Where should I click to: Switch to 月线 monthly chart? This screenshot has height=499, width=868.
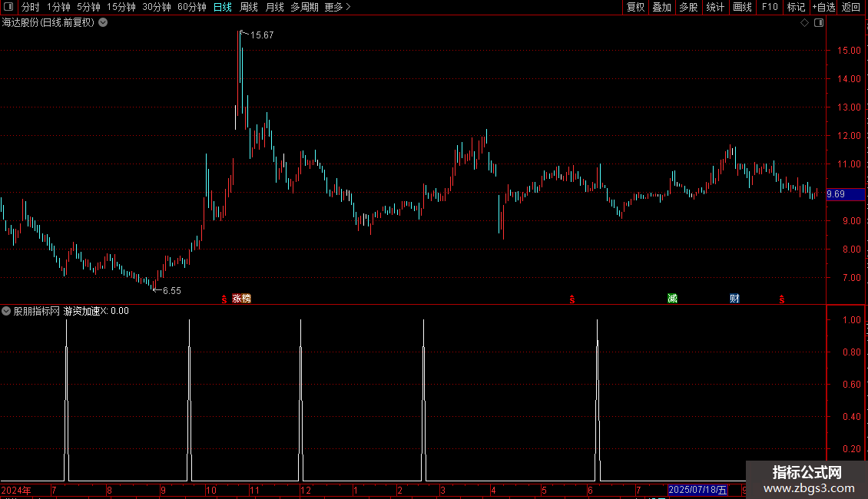(274, 7)
